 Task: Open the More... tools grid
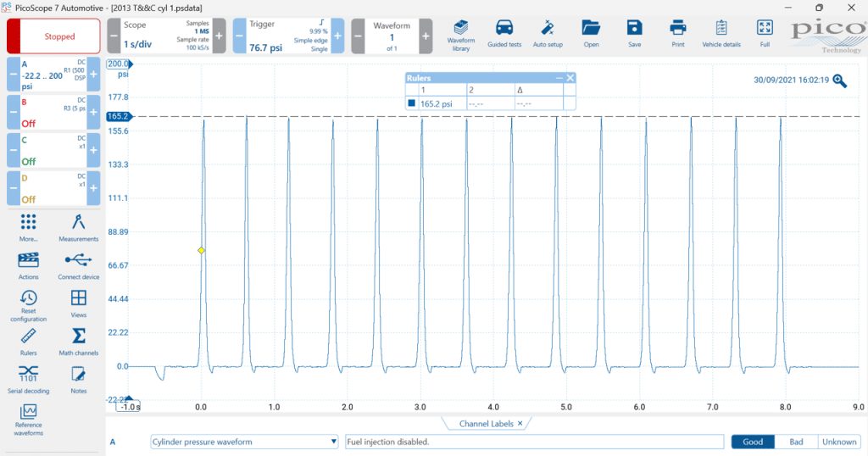click(x=28, y=227)
